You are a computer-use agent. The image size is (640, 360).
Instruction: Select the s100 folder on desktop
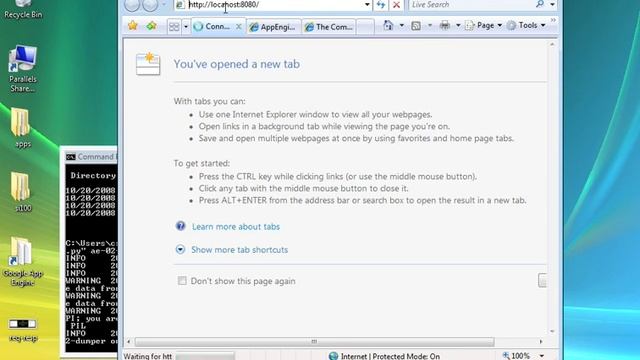[21, 192]
